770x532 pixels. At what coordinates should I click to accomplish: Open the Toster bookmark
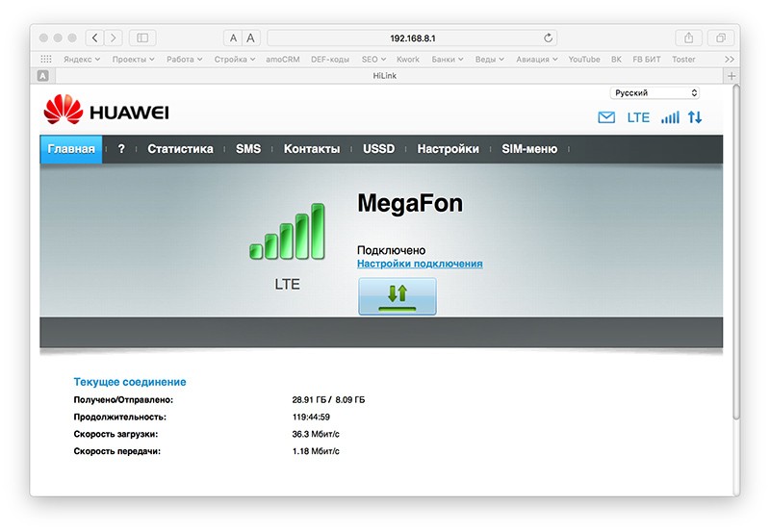tap(683, 59)
